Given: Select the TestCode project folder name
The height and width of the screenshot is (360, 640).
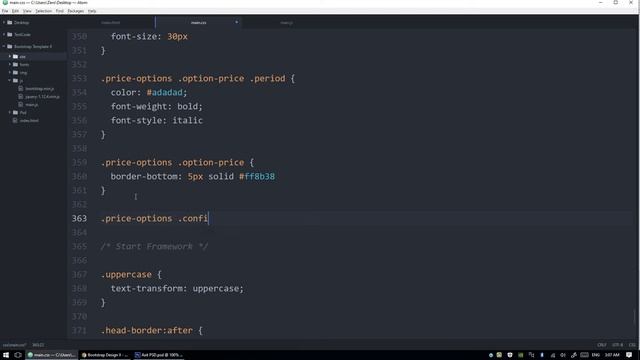Looking at the screenshot, I should 22,35.
